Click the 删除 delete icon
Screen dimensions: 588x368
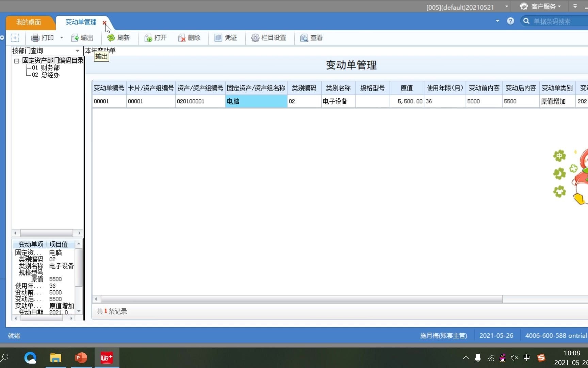pyautogui.click(x=181, y=38)
